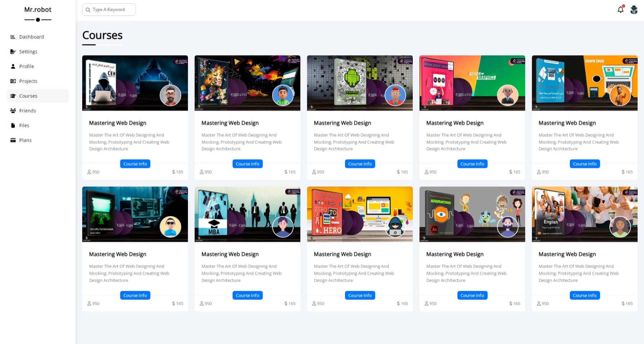Click the Files document icon
Screen dimensions: 644x344
13,125
